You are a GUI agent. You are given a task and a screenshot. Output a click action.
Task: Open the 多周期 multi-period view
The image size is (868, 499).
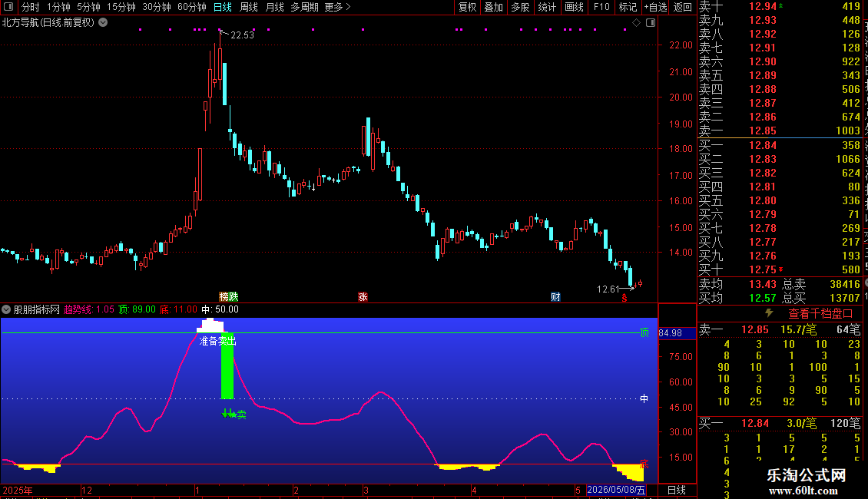point(304,7)
